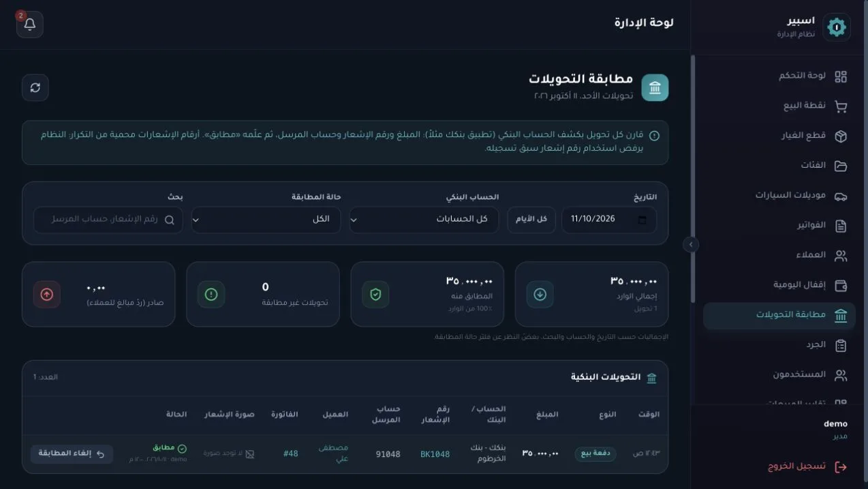Image resolution: width=868 pixels, height=489 pixels.
Task: Click the الحالة column header
Action: (x=176, y=415)
